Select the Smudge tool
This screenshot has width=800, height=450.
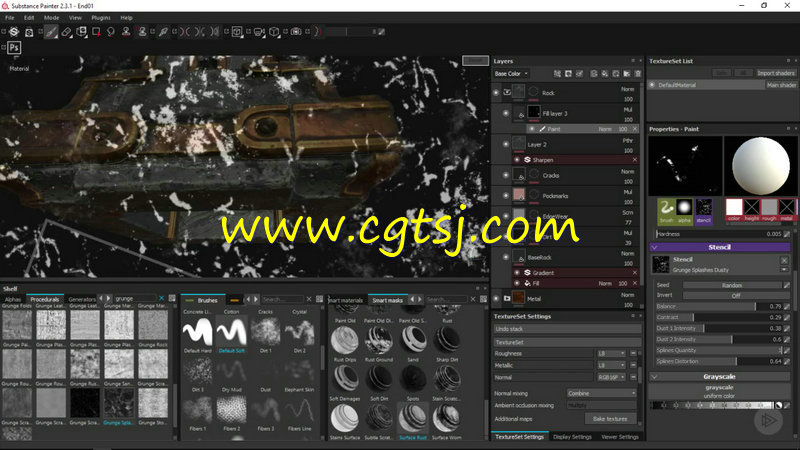(x=111, y=32)
